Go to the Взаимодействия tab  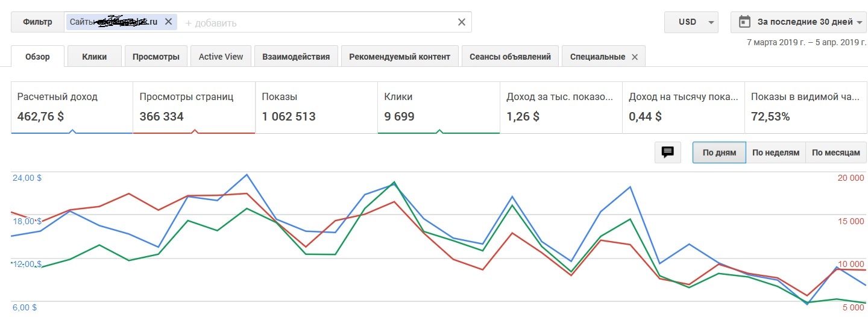pyautogui.click(x=296, y=57)
